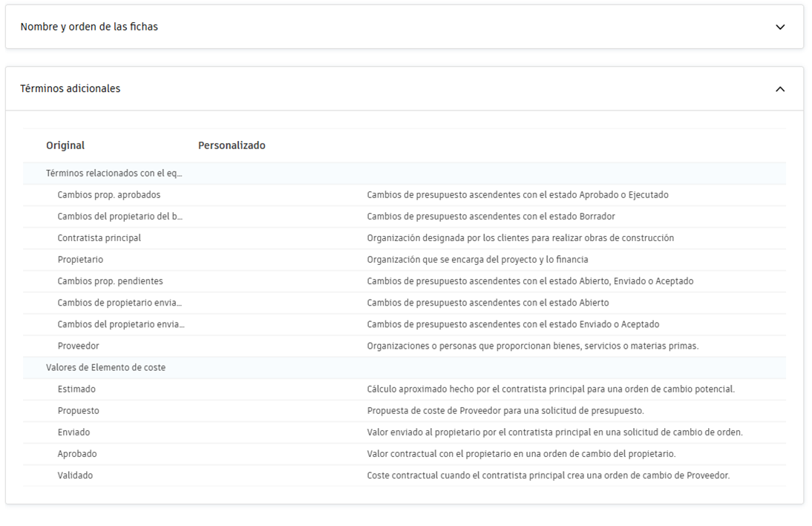
Task: Click the "Personalizado" column header
Action: 231,145
